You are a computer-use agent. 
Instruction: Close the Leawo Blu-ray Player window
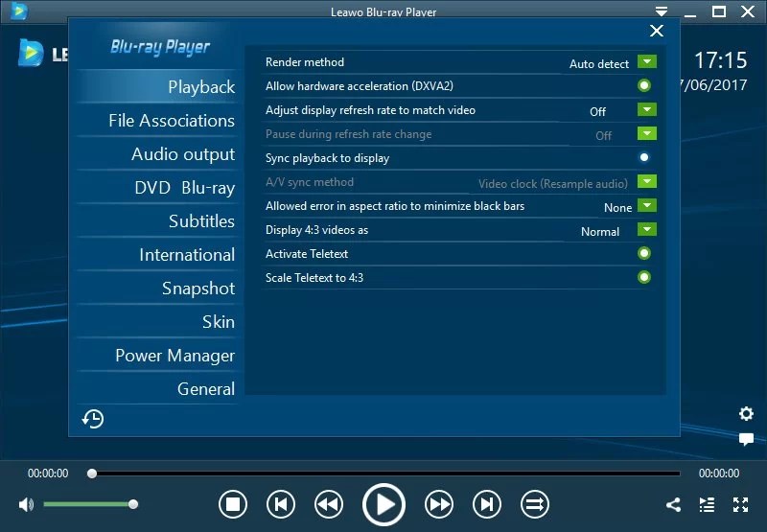pyautogui.click(x=748, y=12)
